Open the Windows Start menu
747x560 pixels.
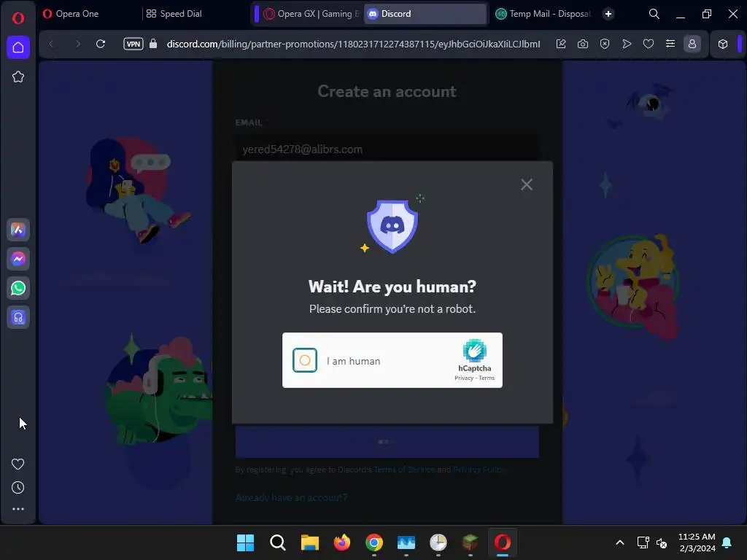tap(245, 542)
